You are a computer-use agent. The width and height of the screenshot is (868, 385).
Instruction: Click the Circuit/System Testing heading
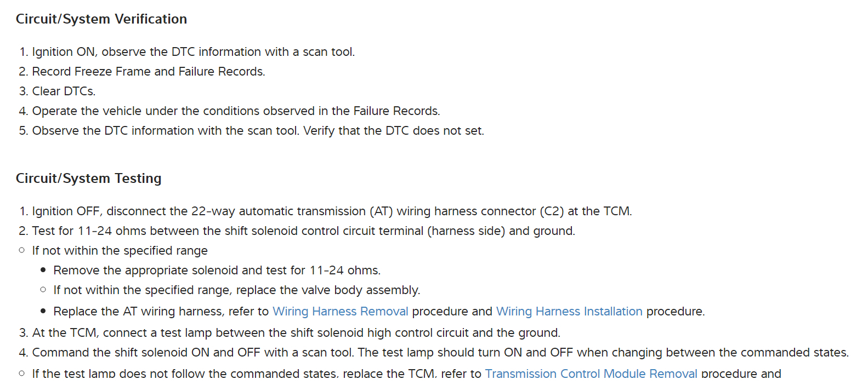click(89, 179)
